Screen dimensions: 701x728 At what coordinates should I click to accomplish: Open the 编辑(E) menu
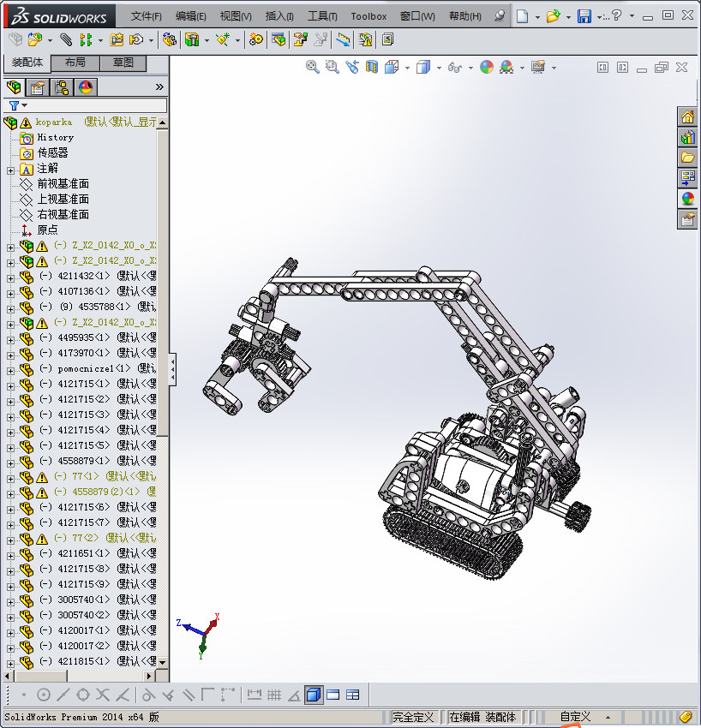click(191, 16)
